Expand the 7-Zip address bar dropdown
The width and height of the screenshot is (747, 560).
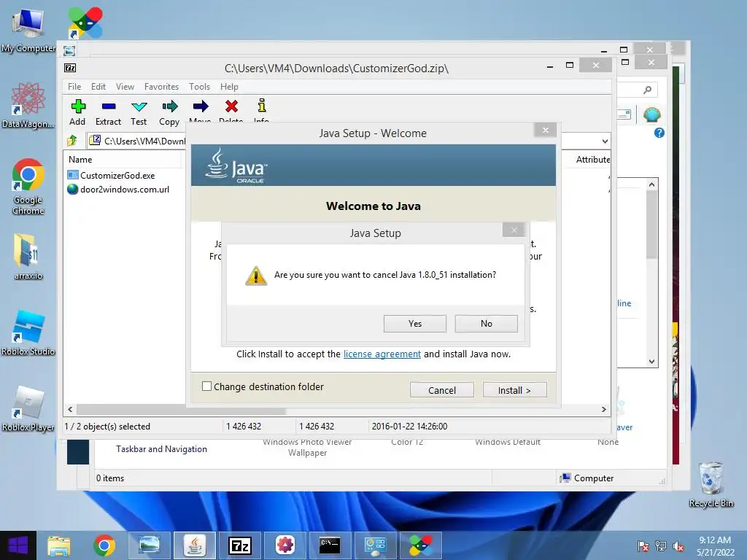(605, 141)
